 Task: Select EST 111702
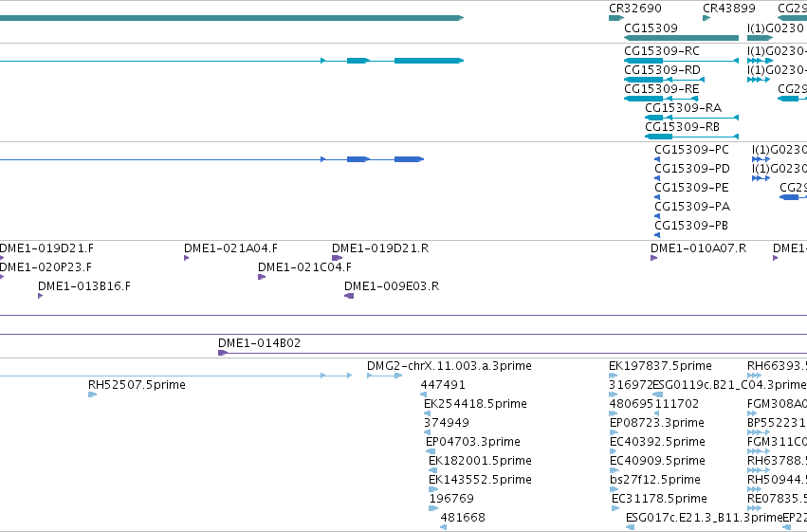pyautogui.click(x=676, y=404)
